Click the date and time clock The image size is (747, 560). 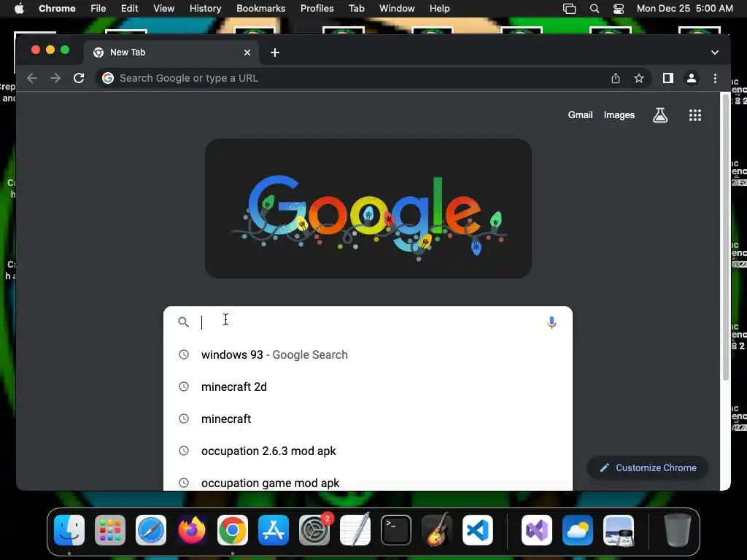pos(684,9)
